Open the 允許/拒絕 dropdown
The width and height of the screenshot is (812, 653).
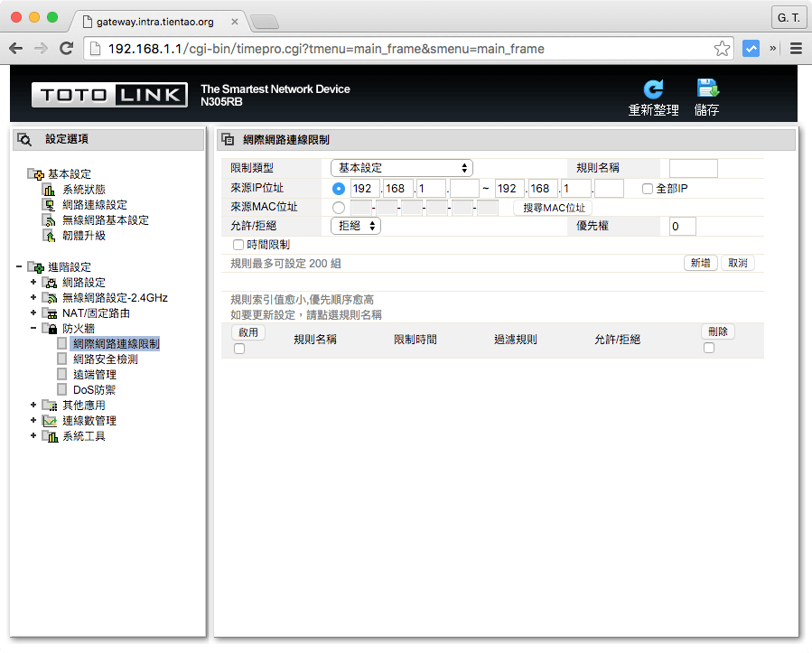coord(356,226)
